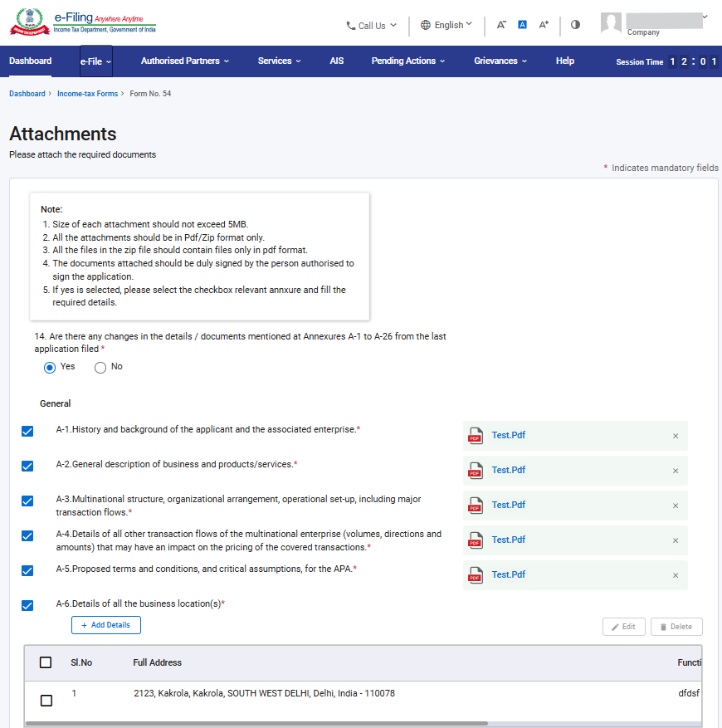This screenshot has width=722, height=728.
Task: Open the English language dropdown
Action: [446, 25]
